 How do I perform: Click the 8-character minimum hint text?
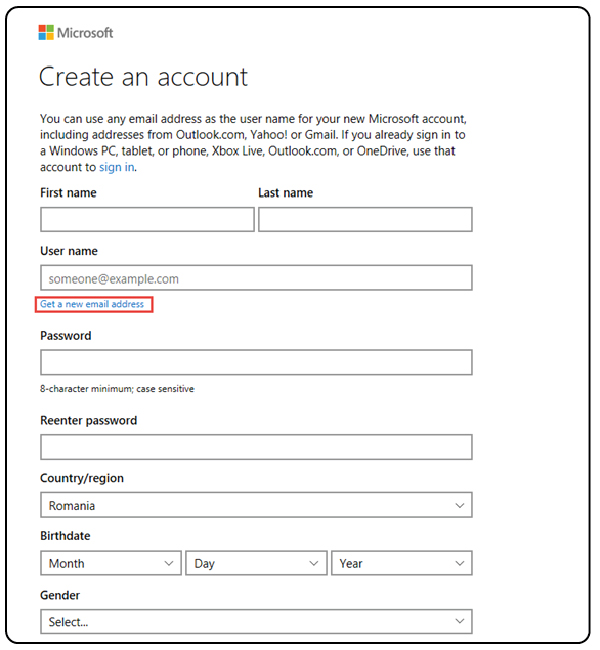[117, 389]
